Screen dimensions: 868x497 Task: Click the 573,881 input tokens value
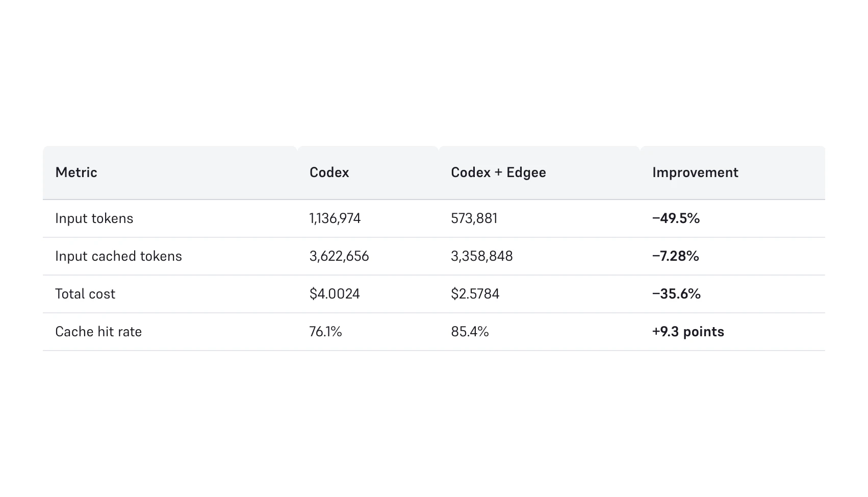[474, 218]
